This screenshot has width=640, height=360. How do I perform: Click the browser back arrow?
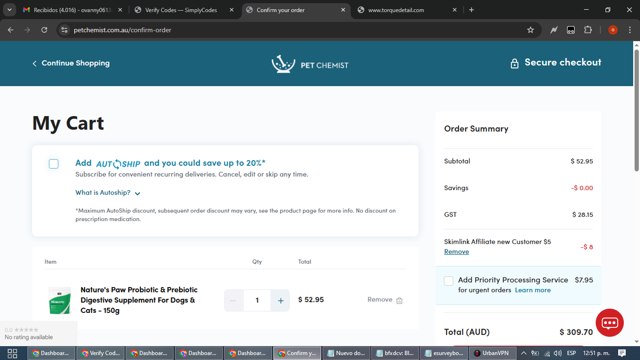pos(11,30)
